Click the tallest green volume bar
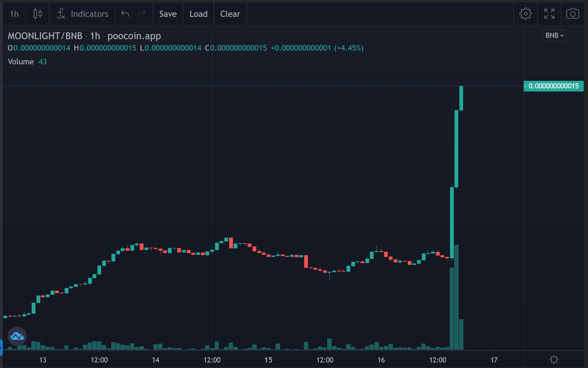Viewport: 588px width, 368px height. [x=456, y=297]
